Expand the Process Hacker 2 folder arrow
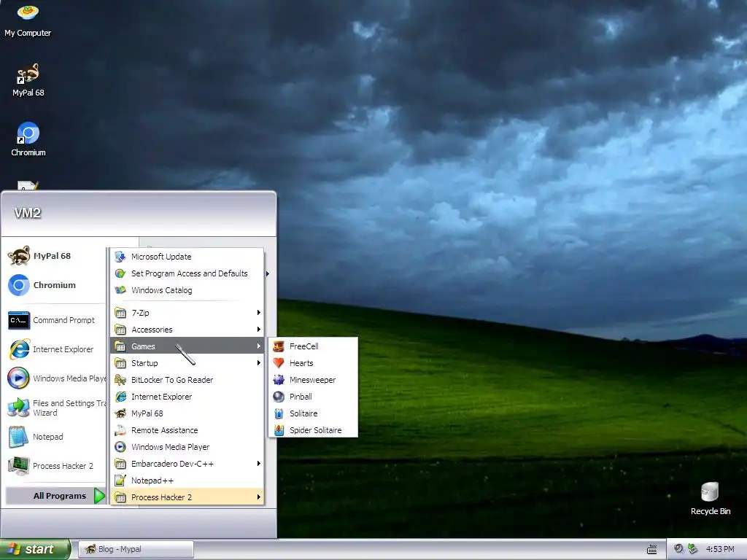The height and width of the screenshot is (560, 747). (259, 497)
